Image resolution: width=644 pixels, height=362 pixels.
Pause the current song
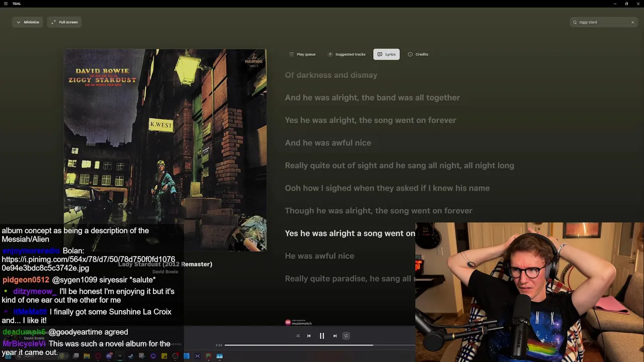click(322, 336)
